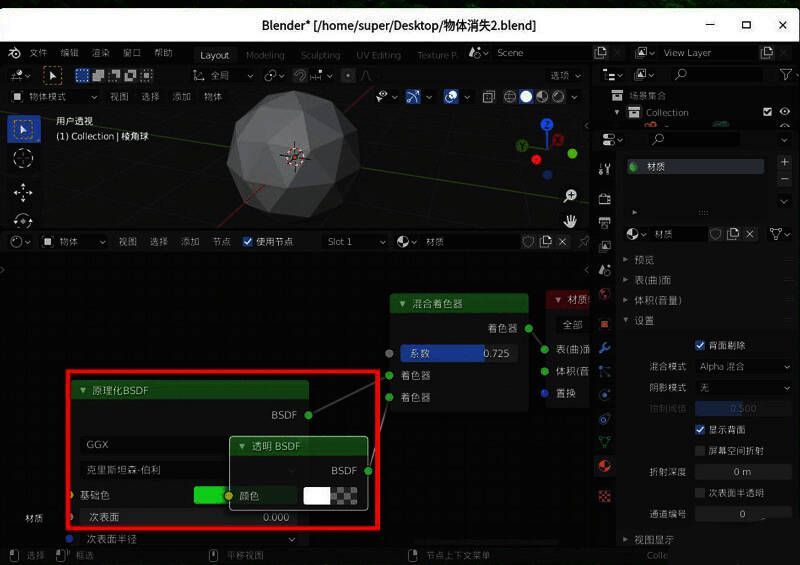Open the node editor Node menu
Image resolution: width=800 pixels, height=565 pixels.
tap(221, 241)
